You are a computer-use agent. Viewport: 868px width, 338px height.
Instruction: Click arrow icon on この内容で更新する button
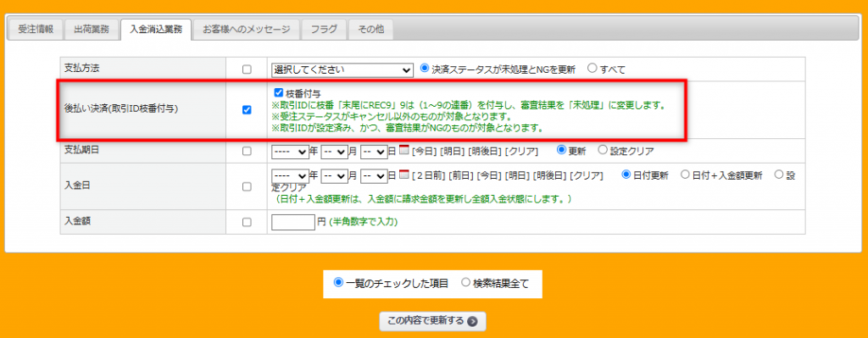471,321
